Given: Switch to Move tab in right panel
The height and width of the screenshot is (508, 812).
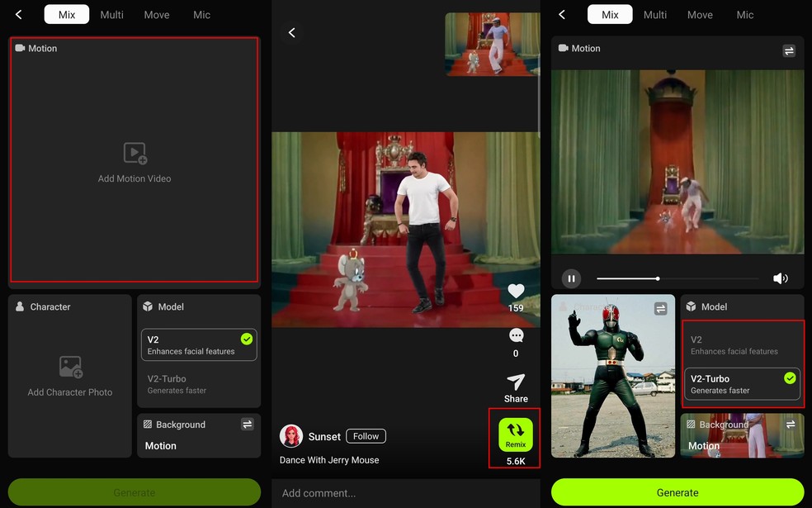Looking at the screenshot, I should [x=700, y=15].
